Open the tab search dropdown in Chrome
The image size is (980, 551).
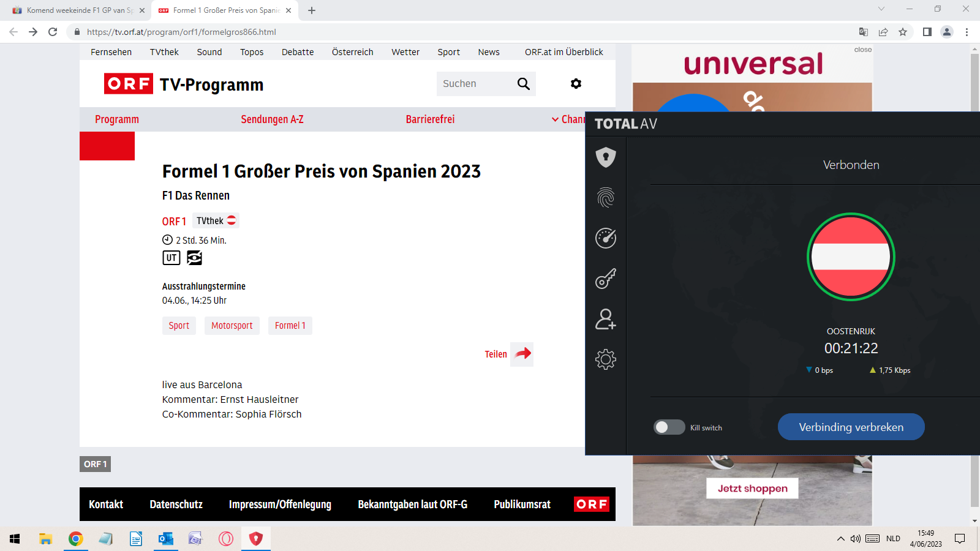click(881, 9)
